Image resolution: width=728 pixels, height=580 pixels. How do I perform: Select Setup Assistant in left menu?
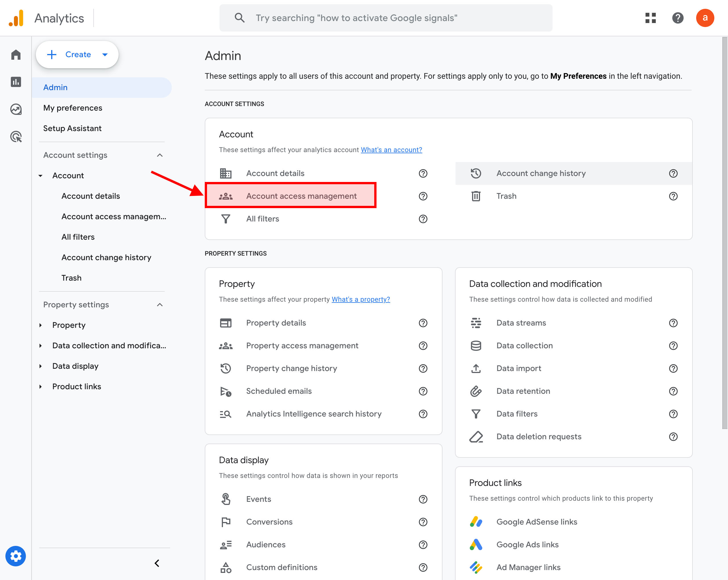[72, 128]
